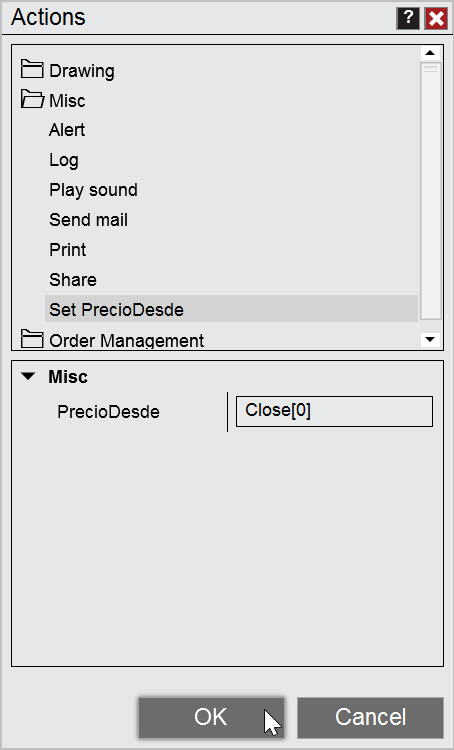Screen dimensions: 454x750
Task: Open help with the question mark icon
Action: [x=408, y=18]
